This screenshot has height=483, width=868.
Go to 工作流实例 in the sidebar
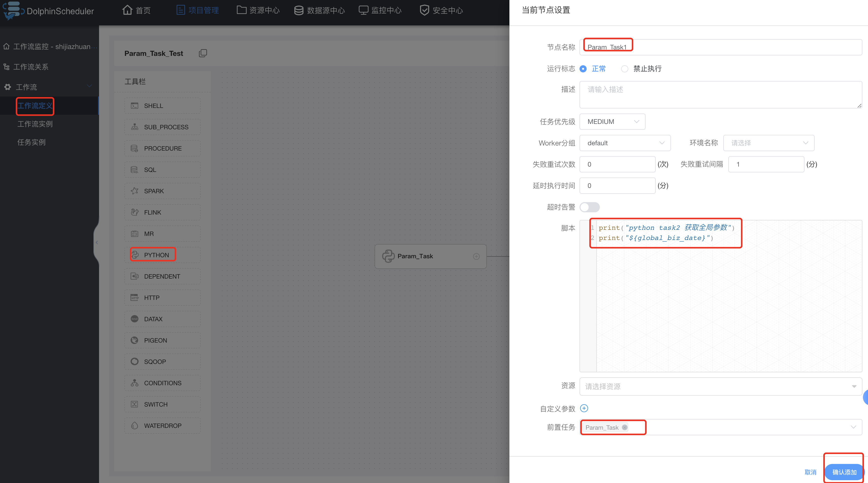35,124
